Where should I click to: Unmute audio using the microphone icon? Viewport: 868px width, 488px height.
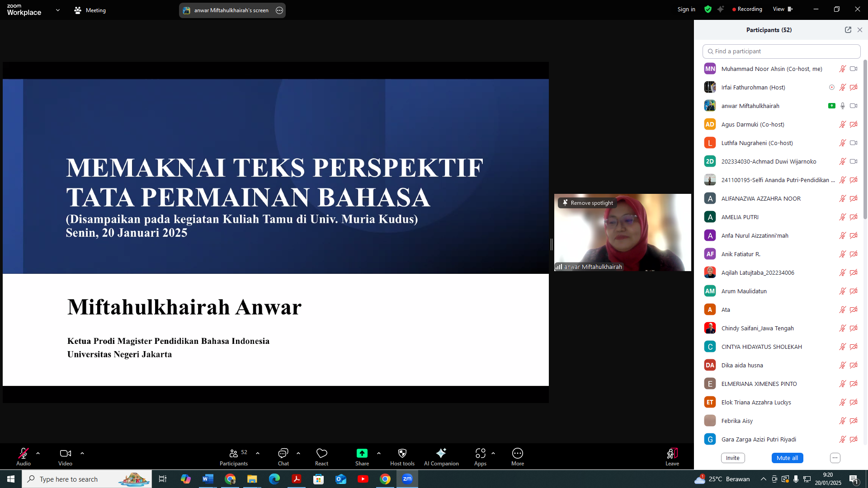[x=24, y=453]
